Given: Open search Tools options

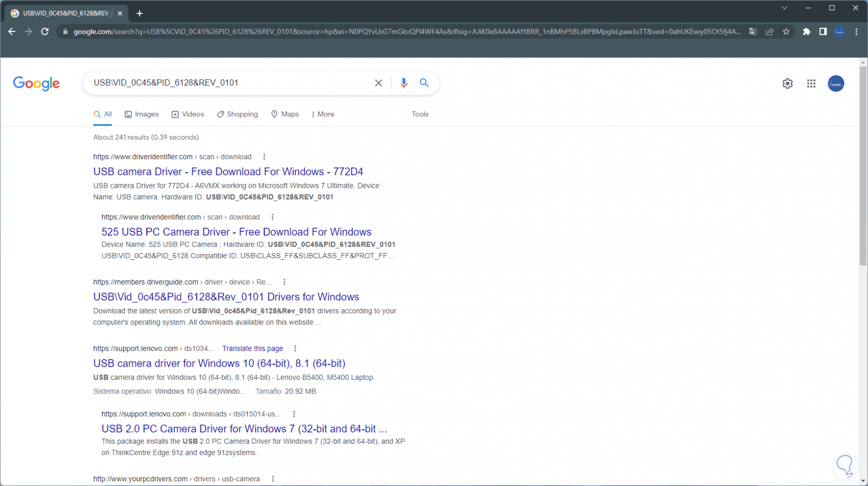Looking at the screenshot, I should (x=420, y=114).
